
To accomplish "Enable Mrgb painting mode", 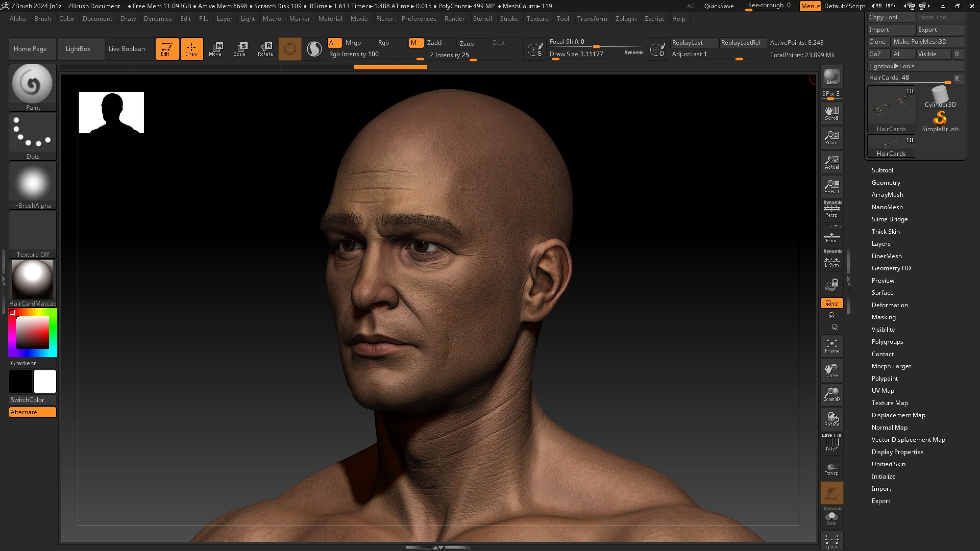I will (359, 43).
